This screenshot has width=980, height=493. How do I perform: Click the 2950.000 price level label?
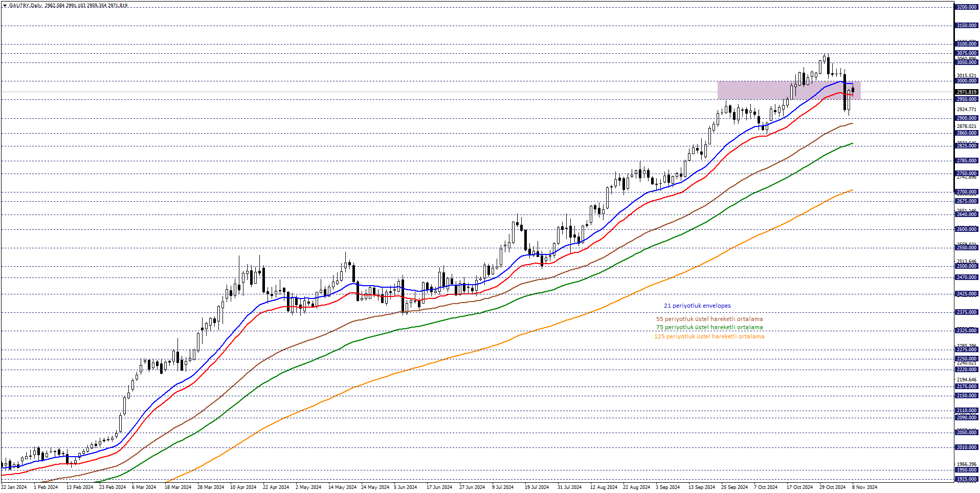coord(967,99)
